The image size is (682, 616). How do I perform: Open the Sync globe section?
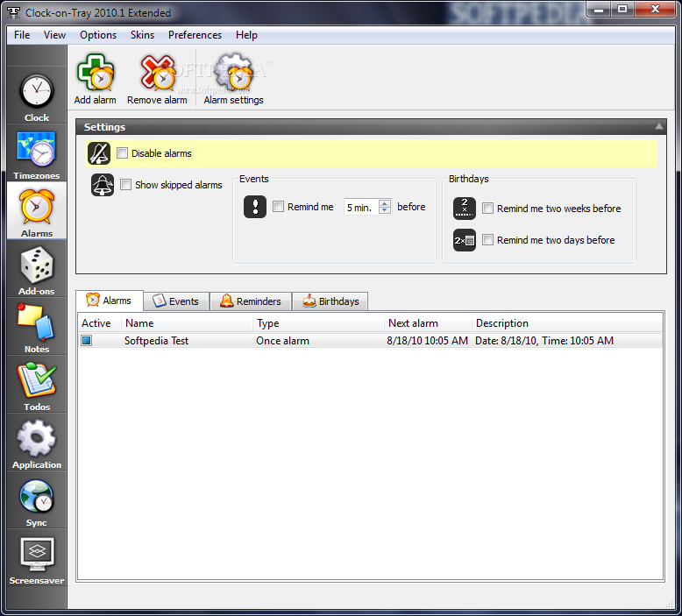coord(37,502)
